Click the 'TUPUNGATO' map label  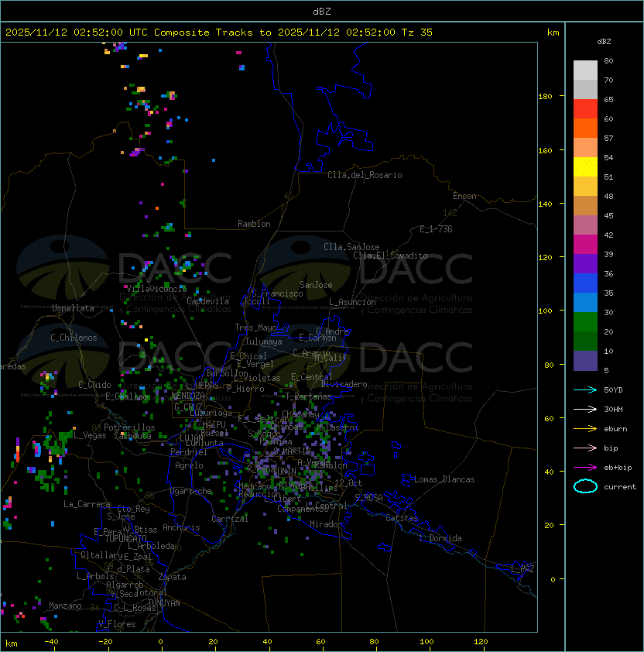[x=125, y=539]
